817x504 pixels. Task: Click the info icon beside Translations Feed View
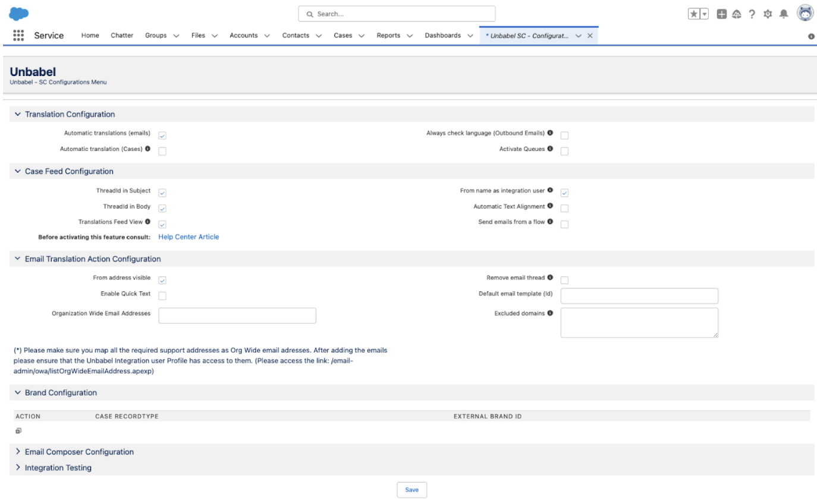(x=147, y=221)
